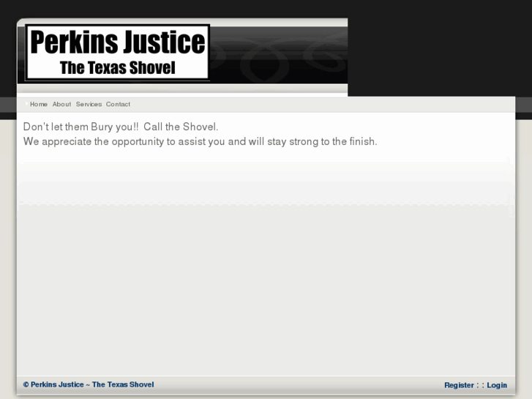Click the Login link in footer
Viewport: 532px width, 399px height.
pyautogui.click(x=497, y=385)
